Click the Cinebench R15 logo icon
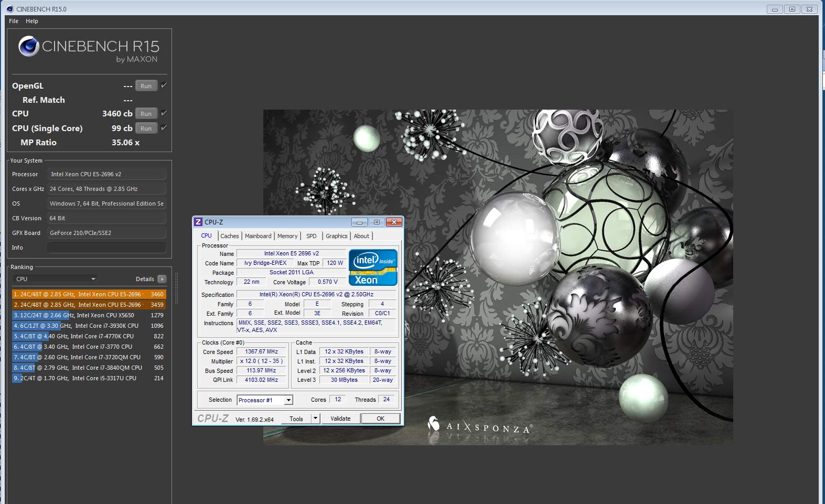 pos(29,47)
